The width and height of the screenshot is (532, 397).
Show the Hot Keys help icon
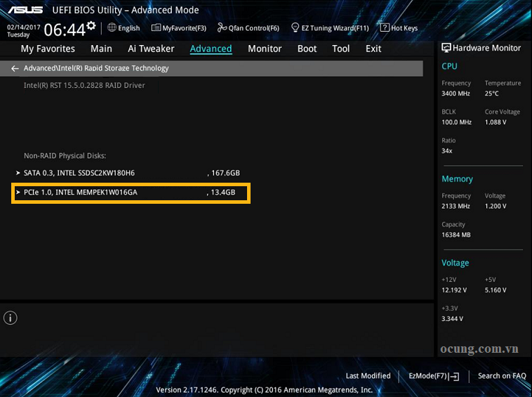click(x=385, y=27)
